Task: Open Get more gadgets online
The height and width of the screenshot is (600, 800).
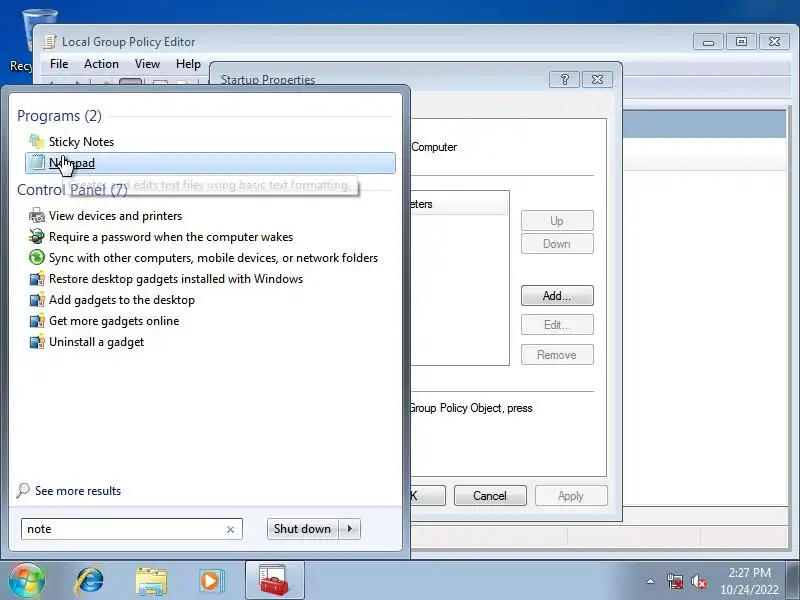Action: [x=104, y=321]
